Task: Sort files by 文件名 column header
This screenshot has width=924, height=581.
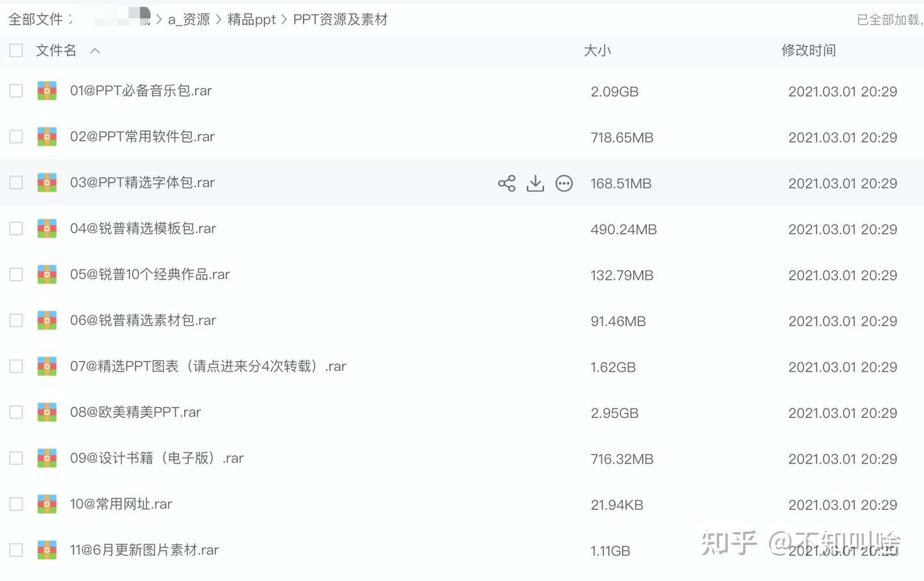Action: point(56,50)
